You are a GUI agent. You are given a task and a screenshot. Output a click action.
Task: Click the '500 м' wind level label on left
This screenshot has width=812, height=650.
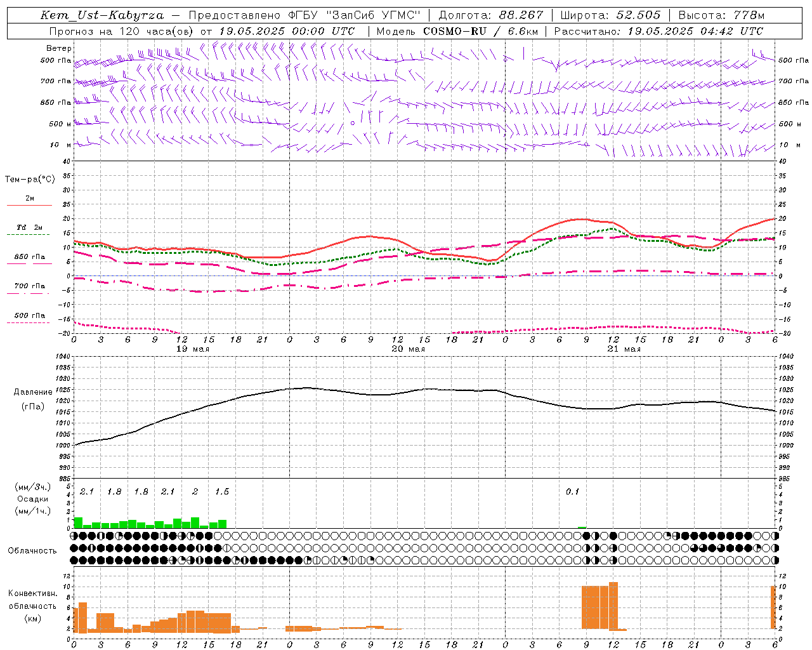click(x=61, y=124)
